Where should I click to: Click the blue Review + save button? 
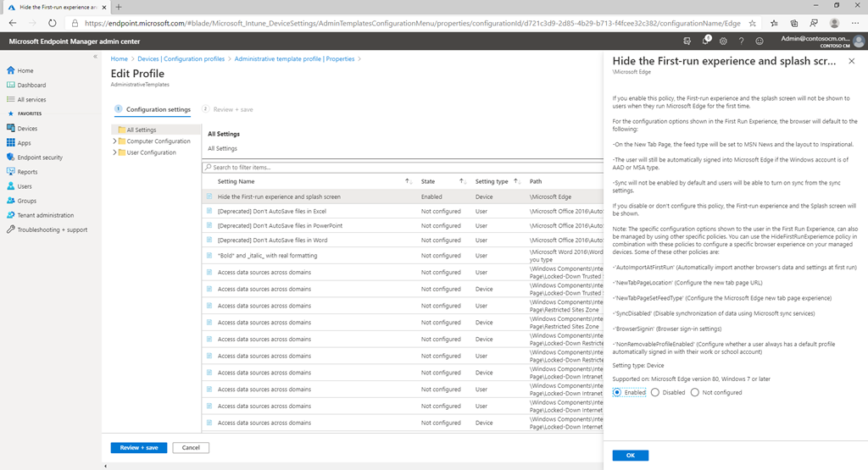[x=138, y=447]
